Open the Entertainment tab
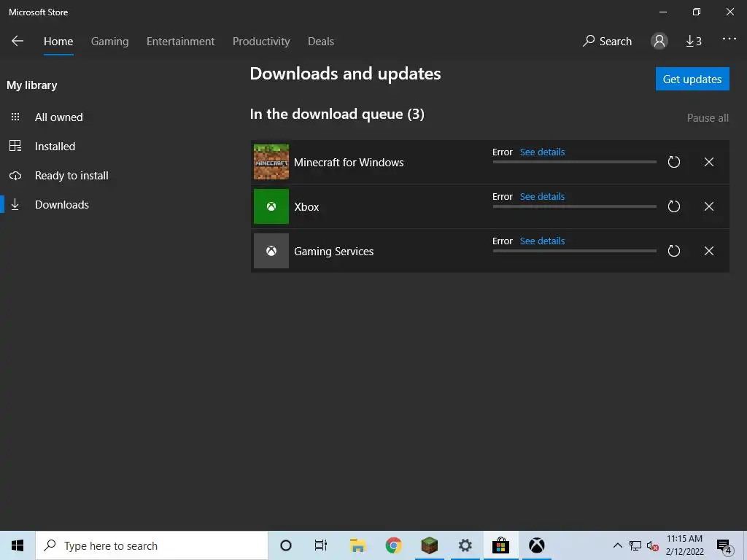 coord(181,42)
